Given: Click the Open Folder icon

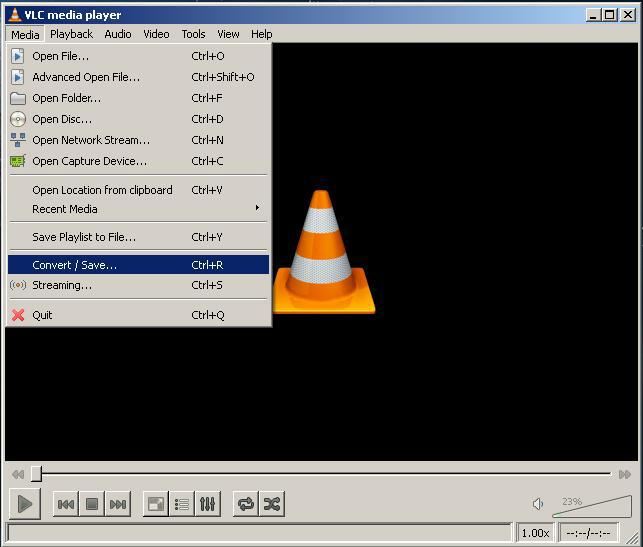Looking at the screenshot, I should 18,98.
